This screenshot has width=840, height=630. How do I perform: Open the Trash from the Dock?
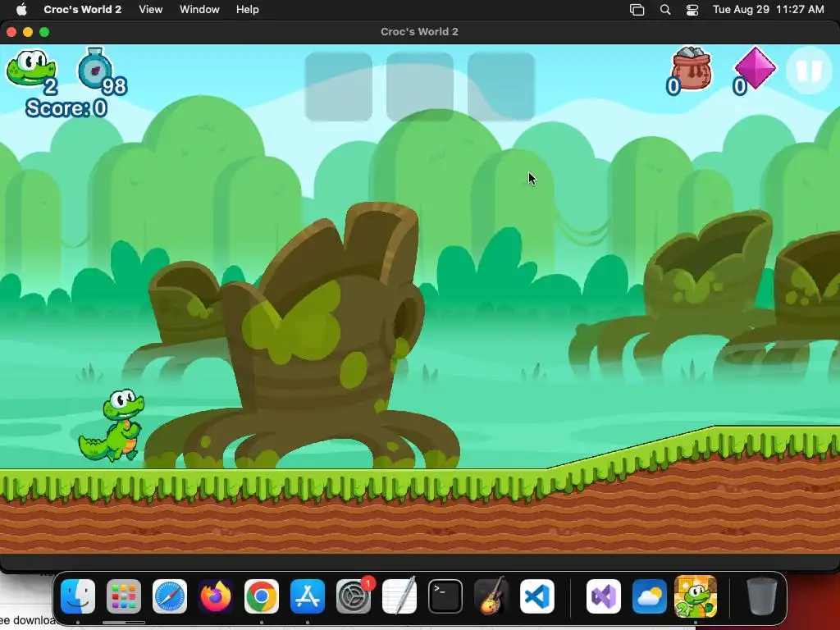coord(761,596)
